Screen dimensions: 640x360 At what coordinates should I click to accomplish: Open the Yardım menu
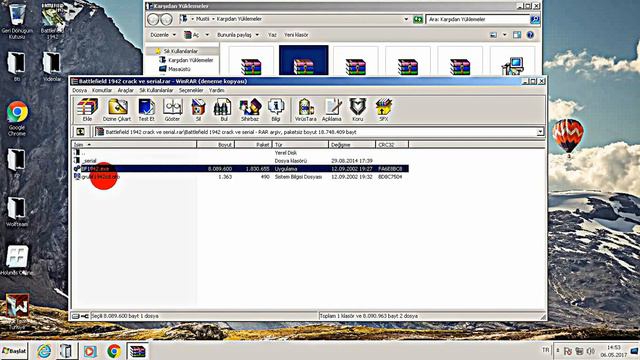[x=216, y=90]
